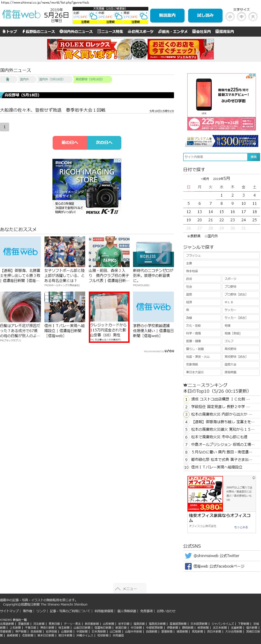261x644 pixels.
Task: Open the 政治 genre link
Action: [202, 279]
